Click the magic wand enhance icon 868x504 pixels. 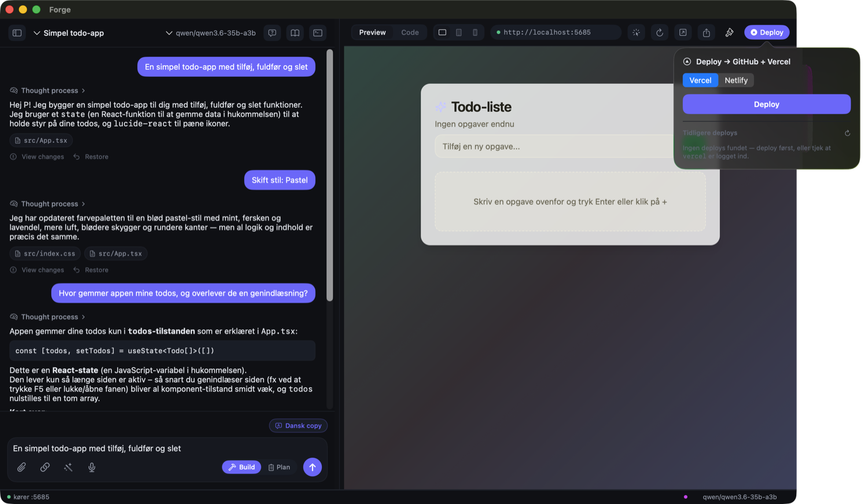[68, 467]
